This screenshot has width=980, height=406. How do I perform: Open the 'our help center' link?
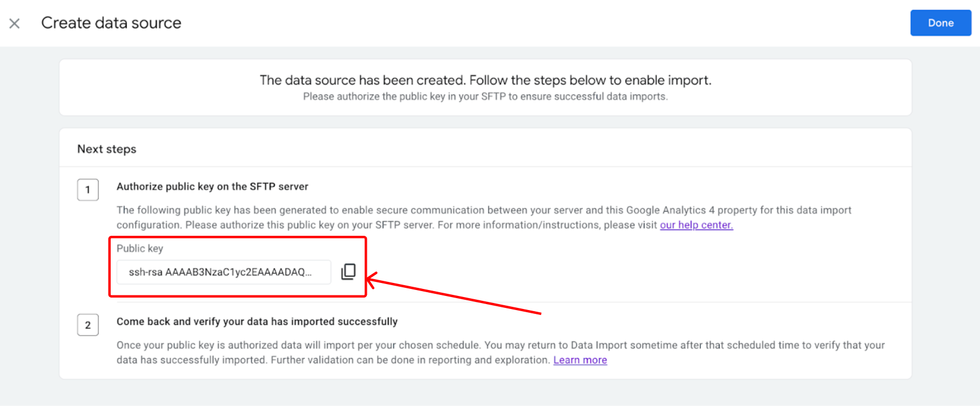click(x=696, y=225)
